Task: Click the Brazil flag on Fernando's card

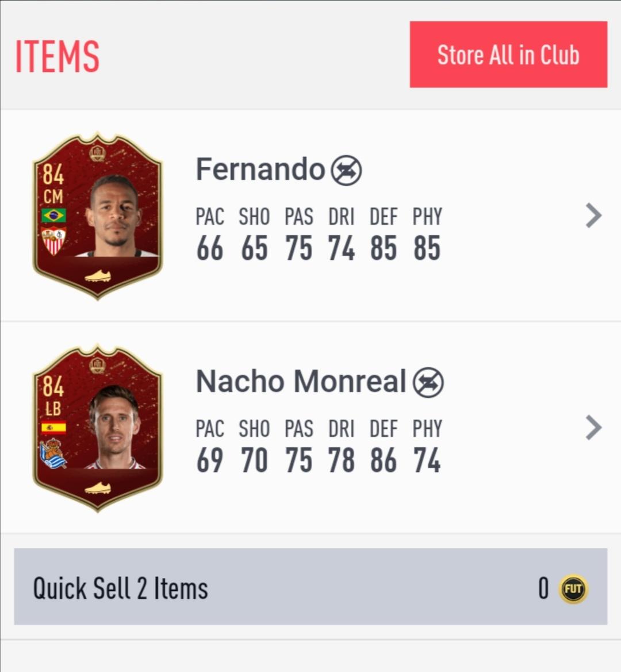Action: point(53,215)
